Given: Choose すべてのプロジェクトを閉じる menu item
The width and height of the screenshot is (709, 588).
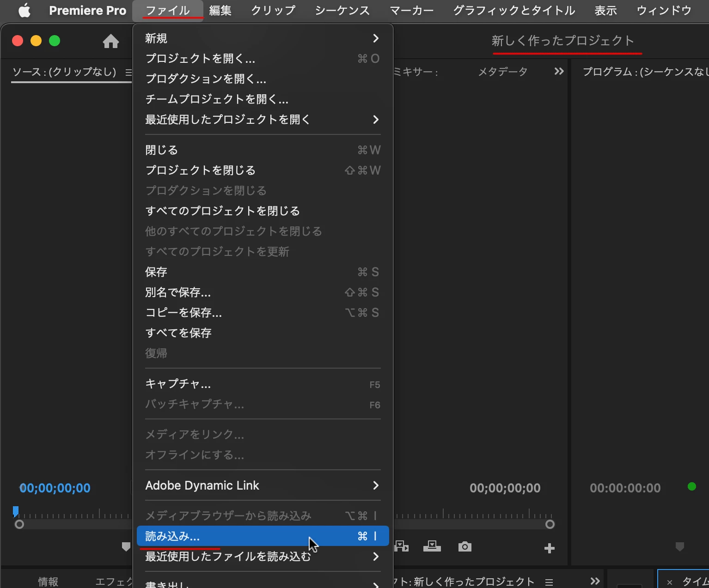Looking at the screenshot, I should [263, 211].
